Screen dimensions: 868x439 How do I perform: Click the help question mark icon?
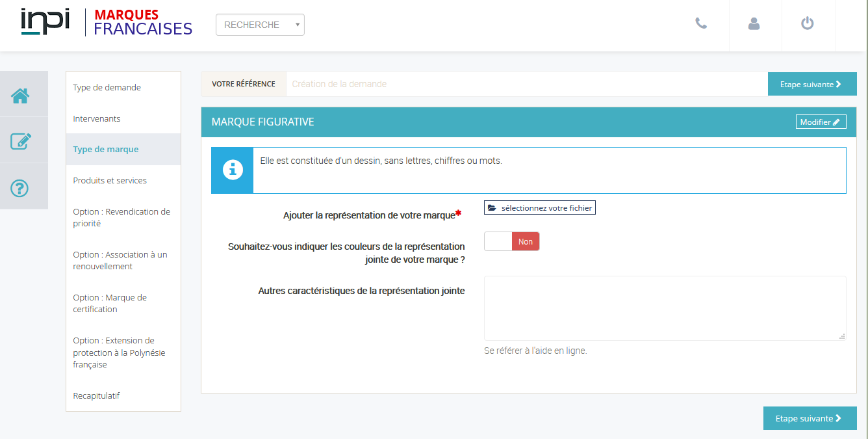click(20, 188)
